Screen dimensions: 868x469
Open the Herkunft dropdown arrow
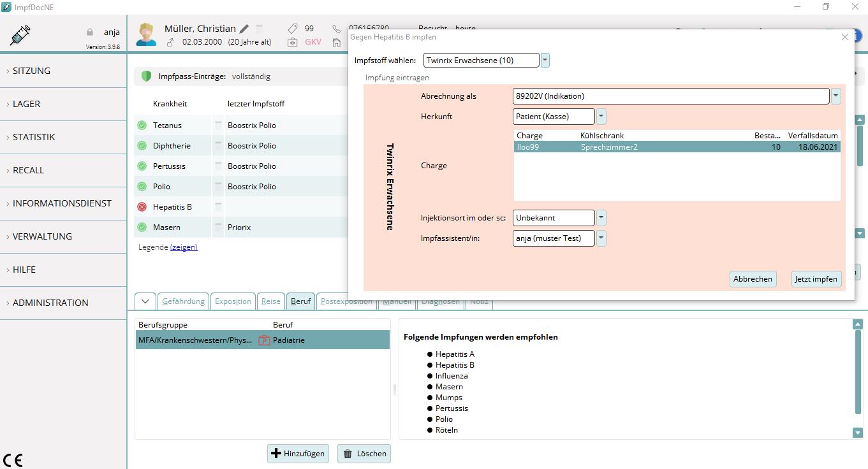(601, 117)
